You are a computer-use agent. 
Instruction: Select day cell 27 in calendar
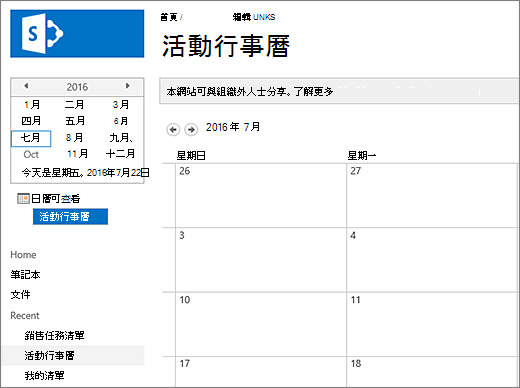[x=432, y=195]
